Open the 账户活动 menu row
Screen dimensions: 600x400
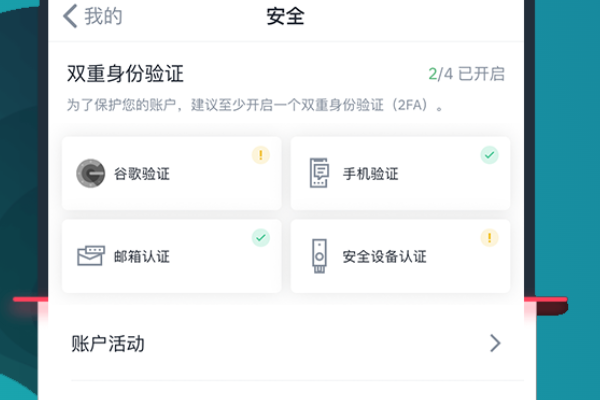[108, 344]
